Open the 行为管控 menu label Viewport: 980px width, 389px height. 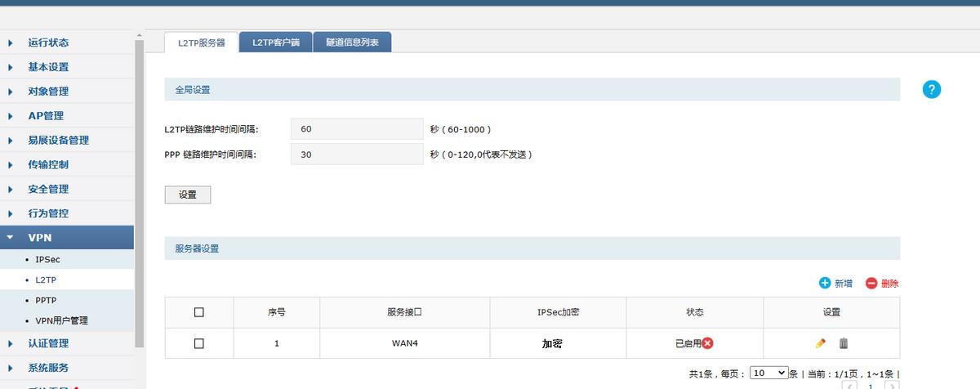[48, 213]
